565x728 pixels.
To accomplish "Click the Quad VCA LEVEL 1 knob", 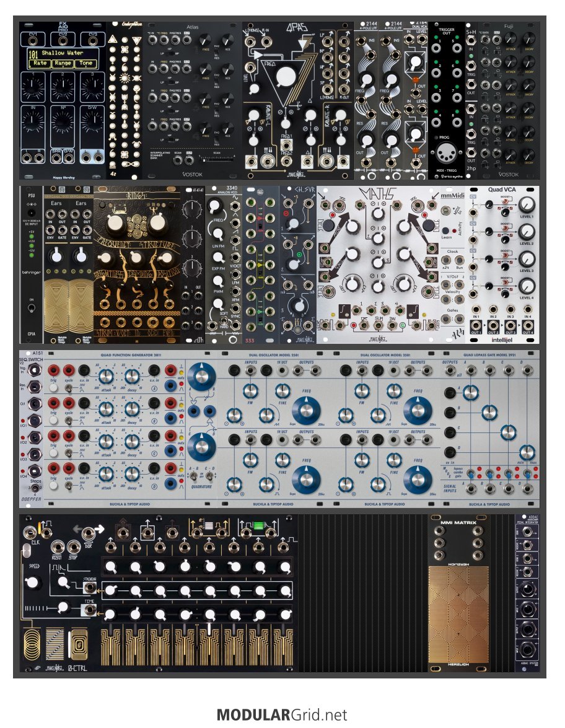I will pos(527,204).
